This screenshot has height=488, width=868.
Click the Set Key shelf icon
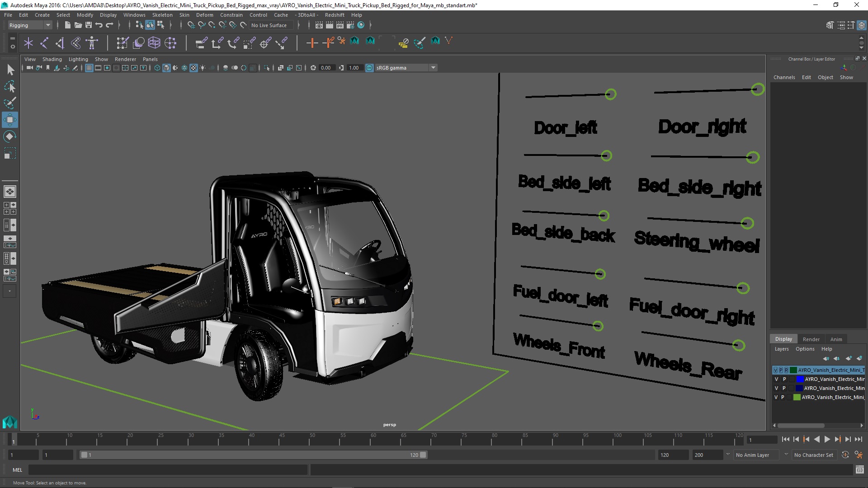(x=312, y=43)
